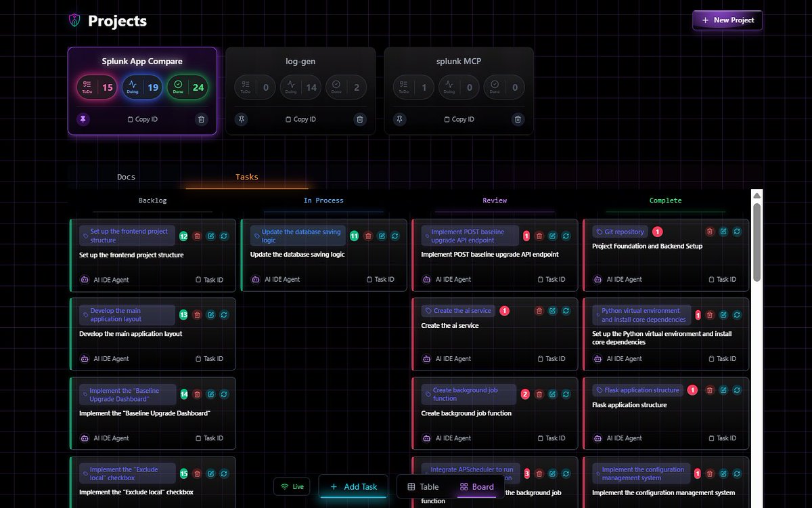Screen dimensions: 812x508
Task: Pin the splunk MCP project
Action: pyautogui.click(x=400, y=119)
